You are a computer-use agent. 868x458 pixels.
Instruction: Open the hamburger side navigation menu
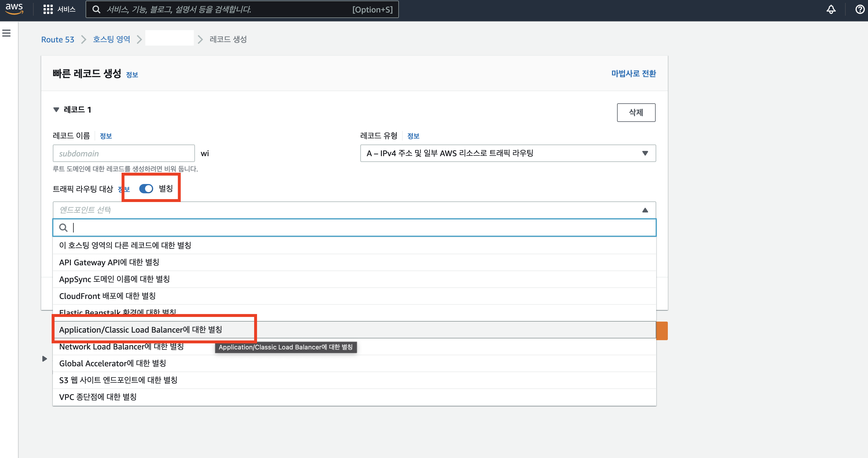tap(7, 33)
